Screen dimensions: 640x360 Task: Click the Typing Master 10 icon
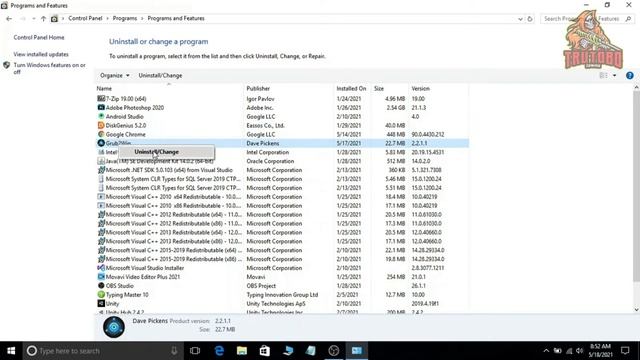(x=101, y=294)
